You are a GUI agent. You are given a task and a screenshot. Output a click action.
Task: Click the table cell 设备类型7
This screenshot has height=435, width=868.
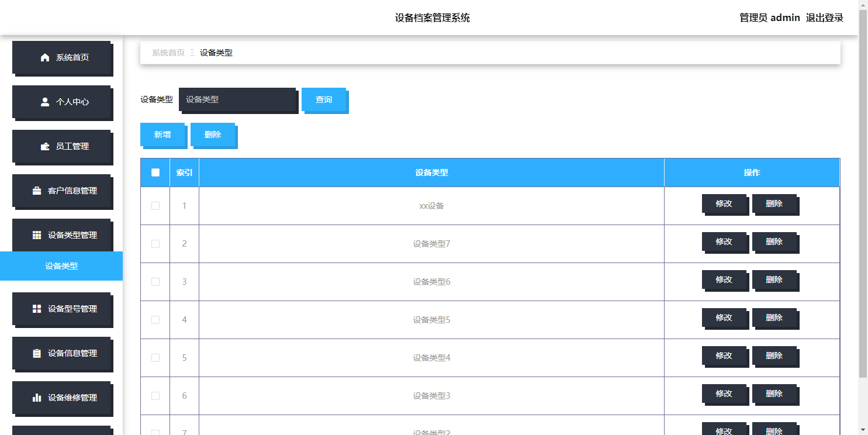[x=431, y=244]
